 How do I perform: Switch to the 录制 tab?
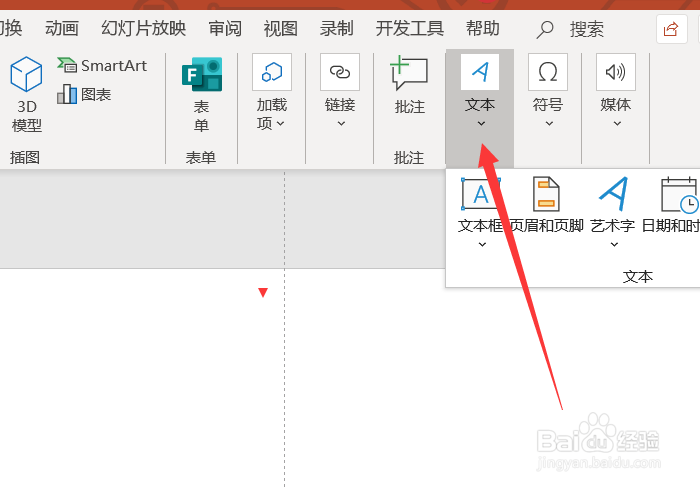(x=336, y=29)
